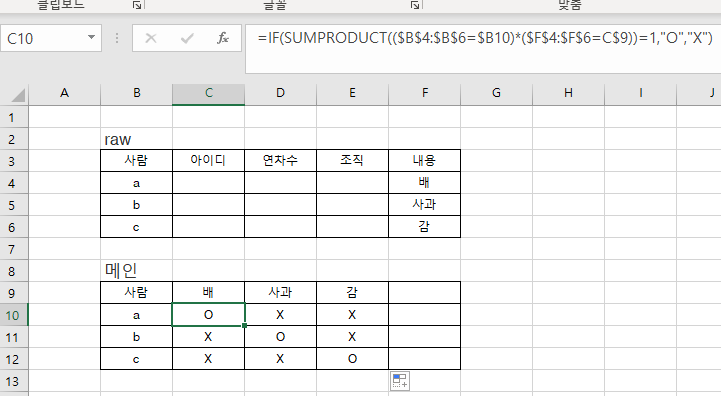
Task: Expand the Name Box dropdown arrow
Action: pos(91,38)
